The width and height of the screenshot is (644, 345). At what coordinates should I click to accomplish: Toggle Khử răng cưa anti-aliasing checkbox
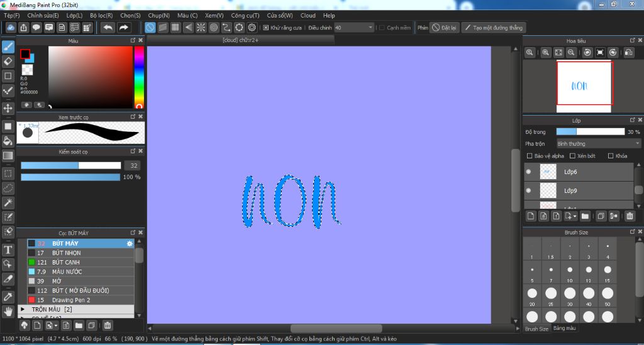[x=266, y=28]
